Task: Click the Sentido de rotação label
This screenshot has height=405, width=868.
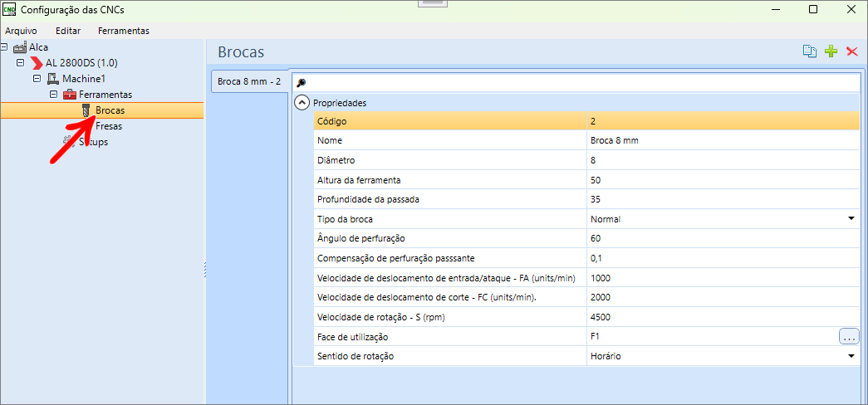Action: pyautogui.click(x=356, y=356)
